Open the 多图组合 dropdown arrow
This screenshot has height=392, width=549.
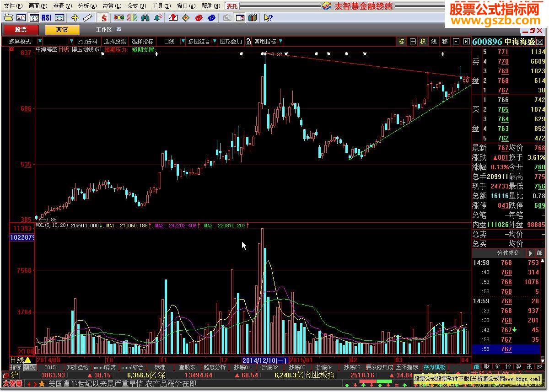214,41
